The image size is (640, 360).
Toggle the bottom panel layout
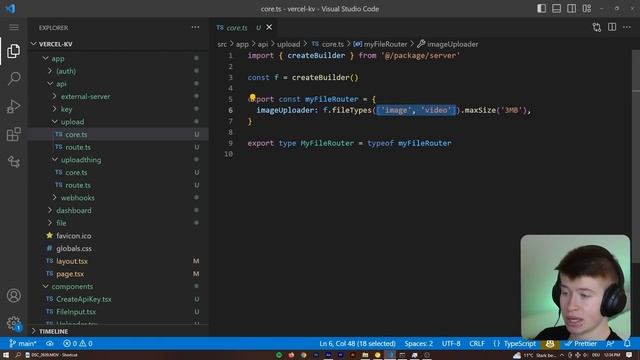pyautogui.click(x=556, y=9)
